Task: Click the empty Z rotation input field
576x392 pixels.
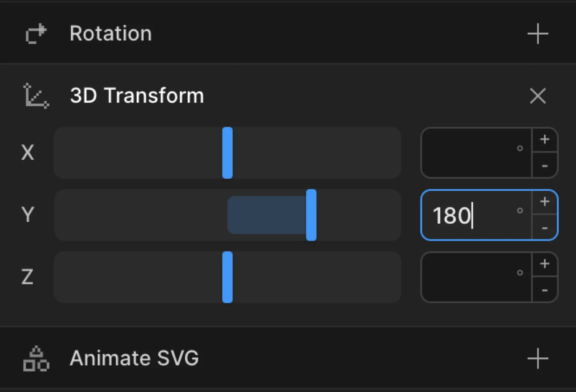Action: [472, 277]
